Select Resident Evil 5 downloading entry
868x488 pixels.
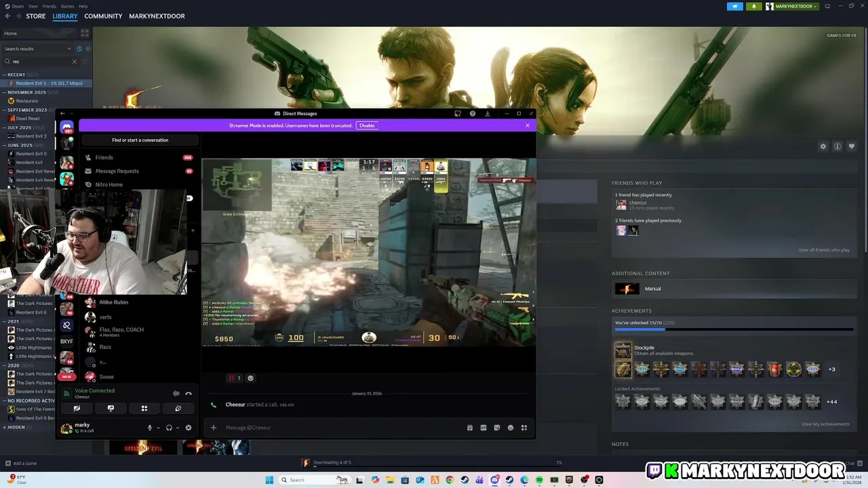point(49,83)
